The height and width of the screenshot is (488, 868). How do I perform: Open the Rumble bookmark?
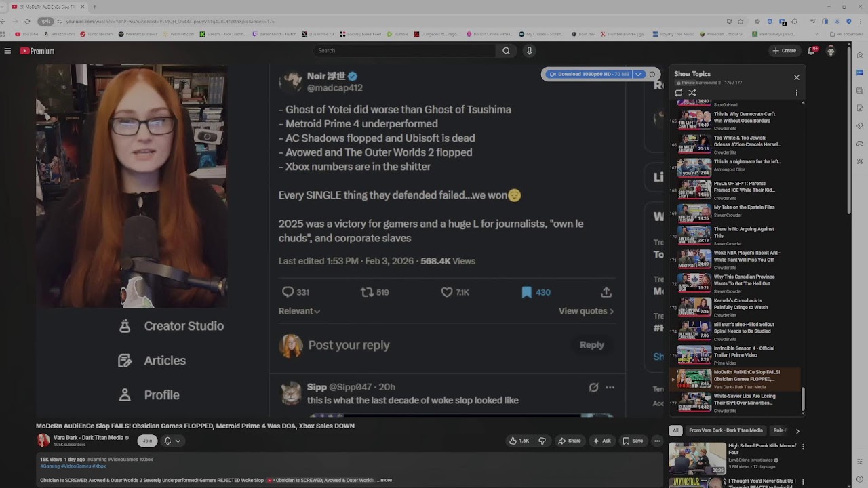[398, 34]
